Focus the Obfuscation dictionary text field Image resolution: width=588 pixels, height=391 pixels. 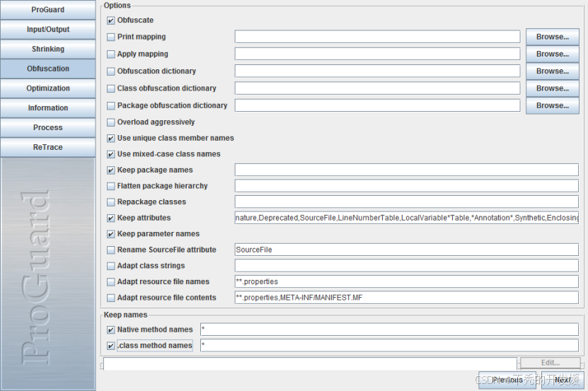pos(377,71)
